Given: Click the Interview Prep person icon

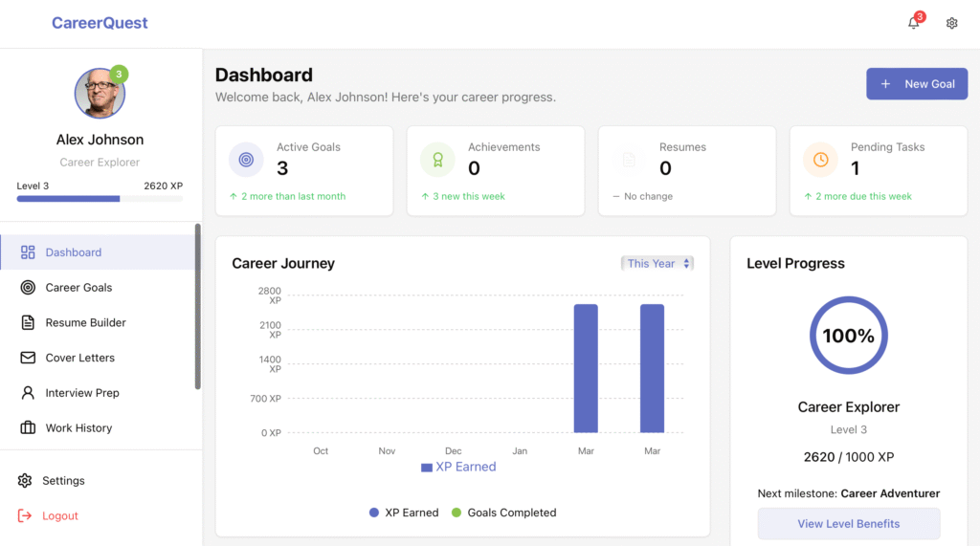Looking at the screenshot, I should tap(28, 393).
